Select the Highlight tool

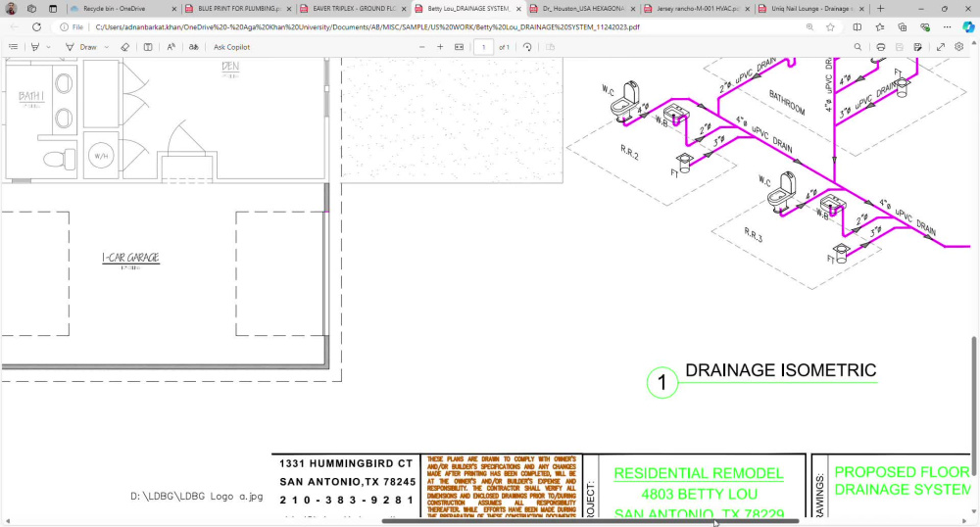35,47
